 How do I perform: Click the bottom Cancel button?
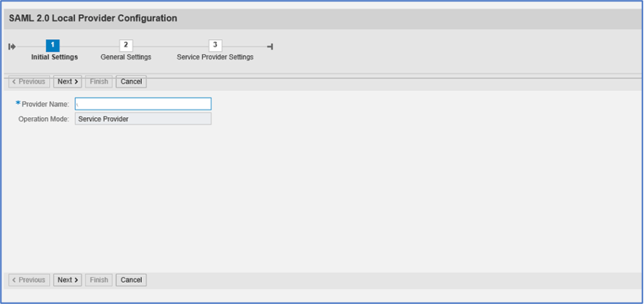131,280
